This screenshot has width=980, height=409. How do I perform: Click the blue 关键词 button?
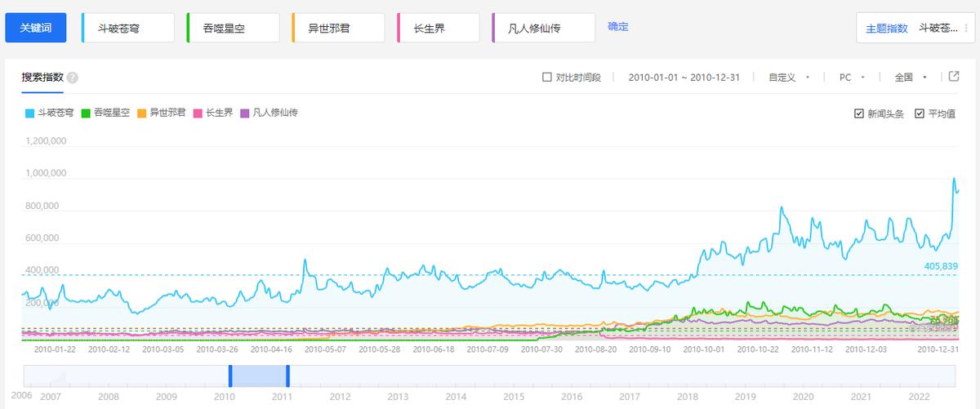[x=36, y=28]
